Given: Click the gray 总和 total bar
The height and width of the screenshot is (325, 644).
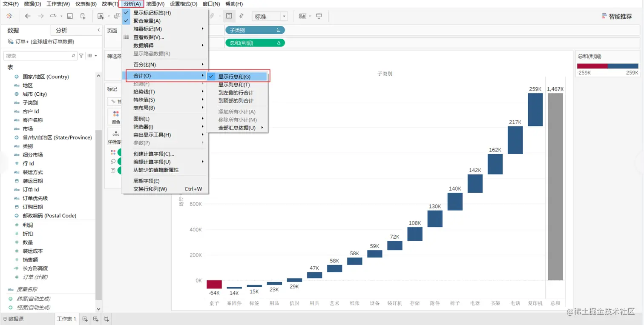Looking at the screenshot, I should point(555,187).
